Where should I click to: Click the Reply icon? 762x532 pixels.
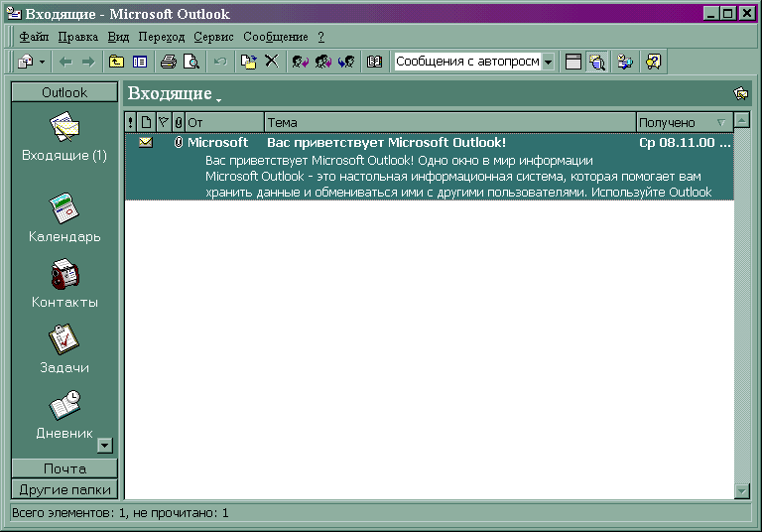[x=300, y=62]
